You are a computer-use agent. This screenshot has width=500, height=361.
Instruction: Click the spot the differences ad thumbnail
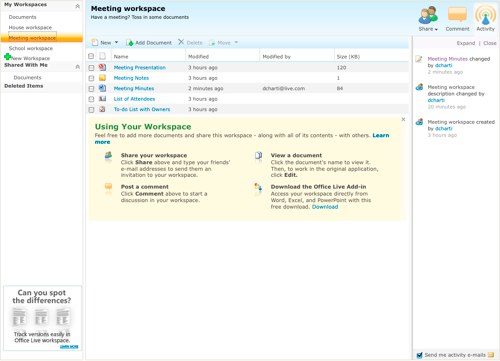(42, 317)
